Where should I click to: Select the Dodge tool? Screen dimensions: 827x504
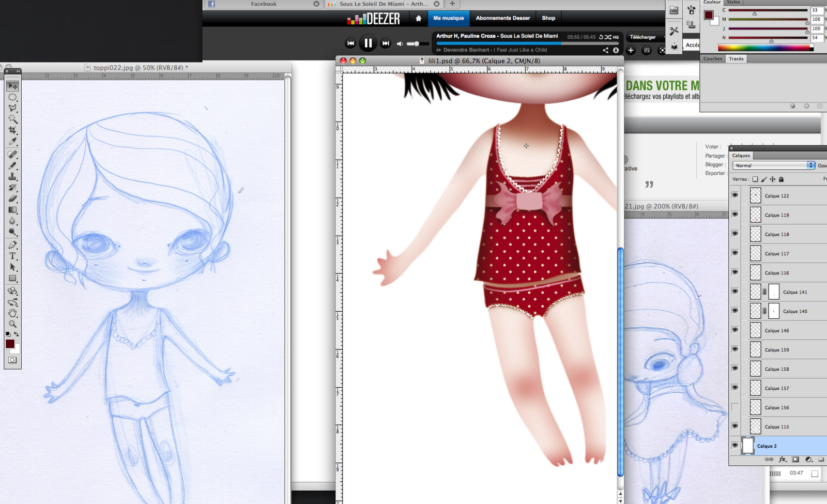click(13, 232)
